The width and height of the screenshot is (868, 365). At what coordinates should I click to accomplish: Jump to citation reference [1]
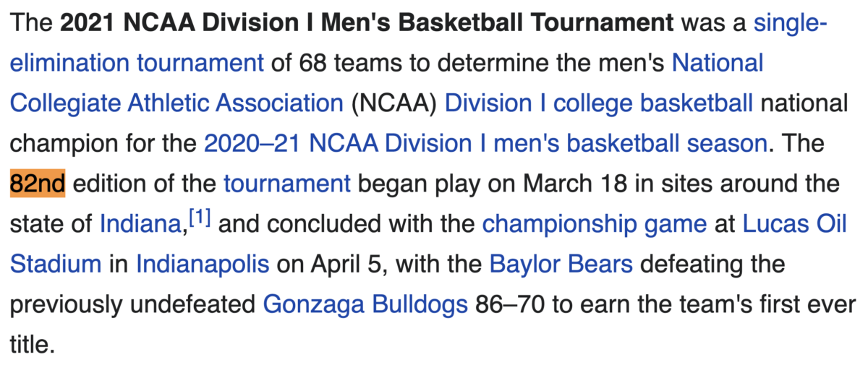(x=199, y=218)
